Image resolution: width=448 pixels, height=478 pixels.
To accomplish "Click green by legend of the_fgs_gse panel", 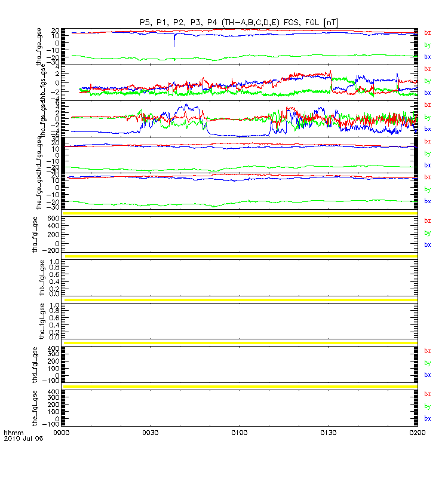I will (x=428, y=189).
